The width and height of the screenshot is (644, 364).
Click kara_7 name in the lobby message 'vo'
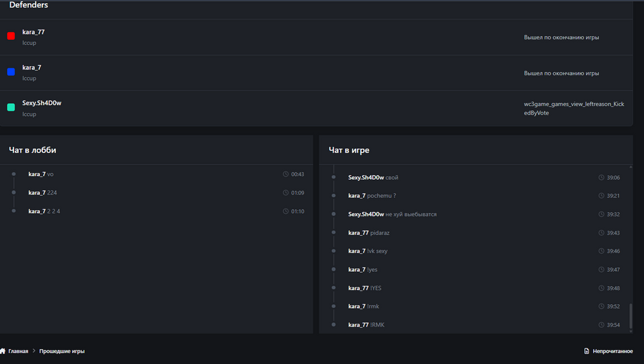pos(37,174)
